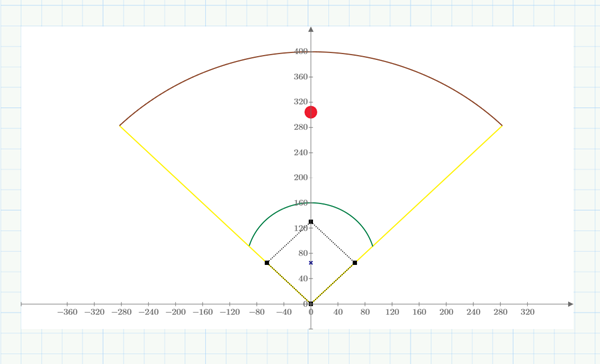The width and height of the screenshot is (600, 364).
Task: Select the black square marker at x = 66
Action: 355,263
